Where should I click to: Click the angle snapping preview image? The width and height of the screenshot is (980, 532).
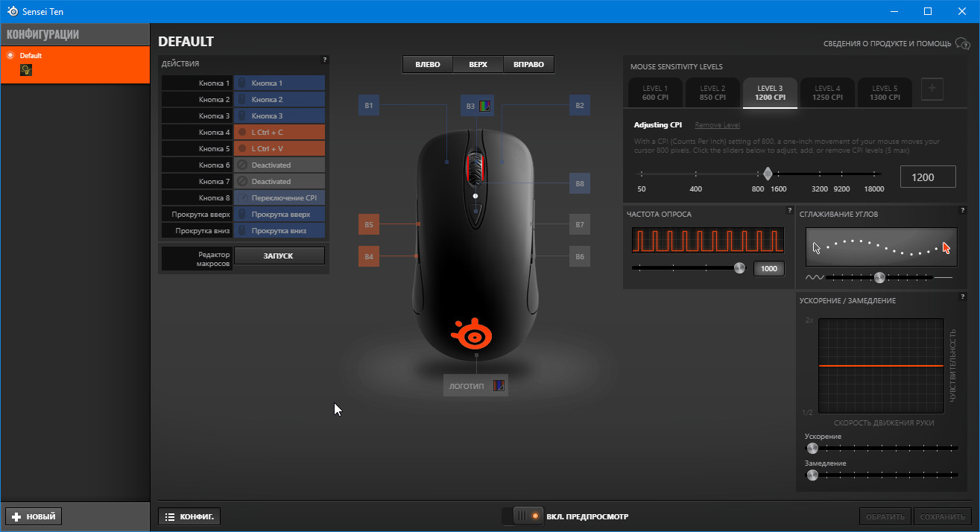[881, 248]
